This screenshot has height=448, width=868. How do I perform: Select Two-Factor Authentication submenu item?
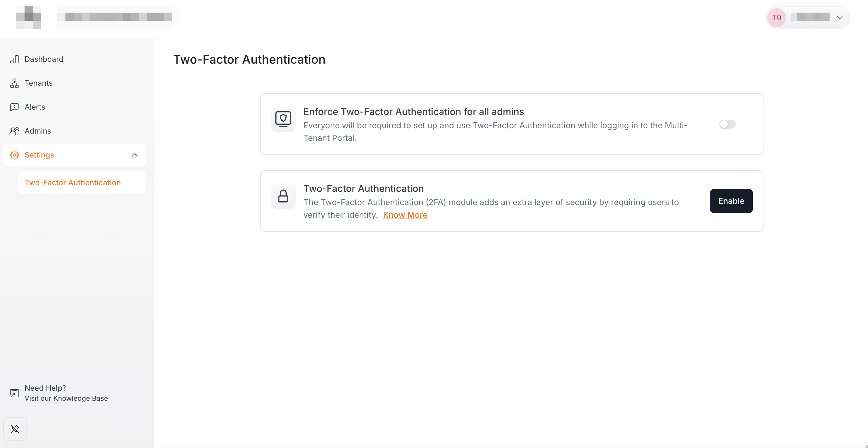click(82, 182)
